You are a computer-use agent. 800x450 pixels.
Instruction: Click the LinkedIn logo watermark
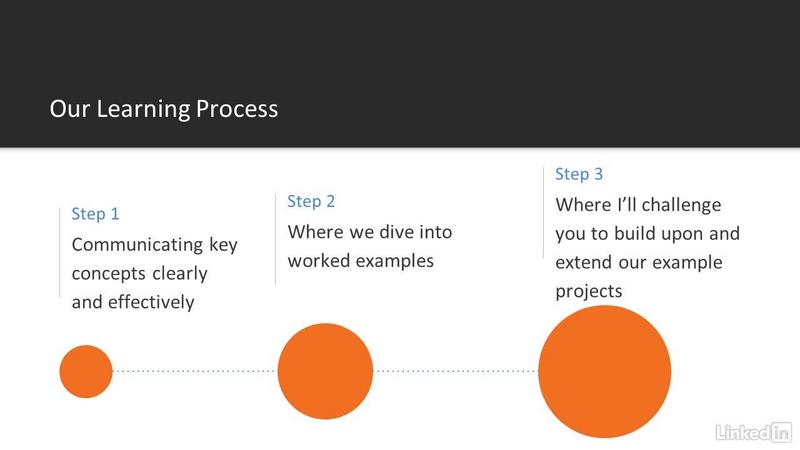tap(753, 432)
